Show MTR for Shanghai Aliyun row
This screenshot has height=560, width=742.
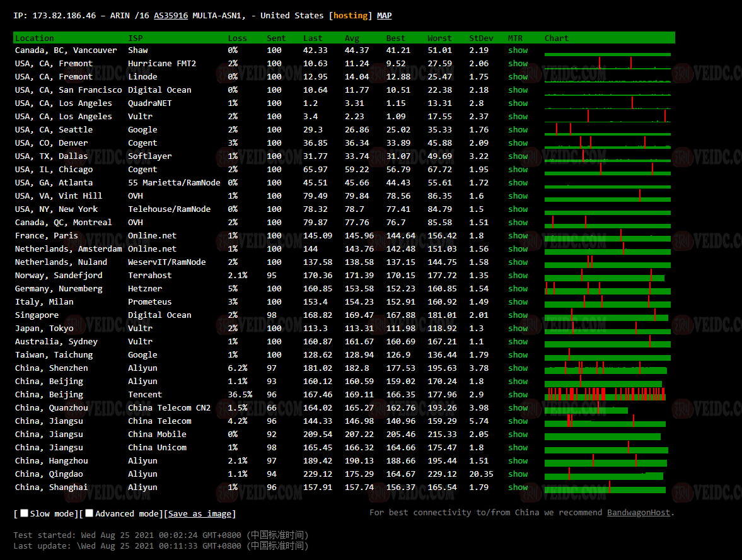coord(518,487)
